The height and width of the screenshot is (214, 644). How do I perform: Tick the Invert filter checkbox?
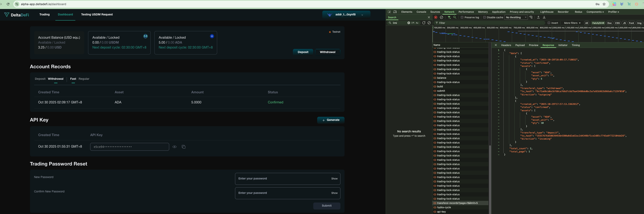click(549, 23)
